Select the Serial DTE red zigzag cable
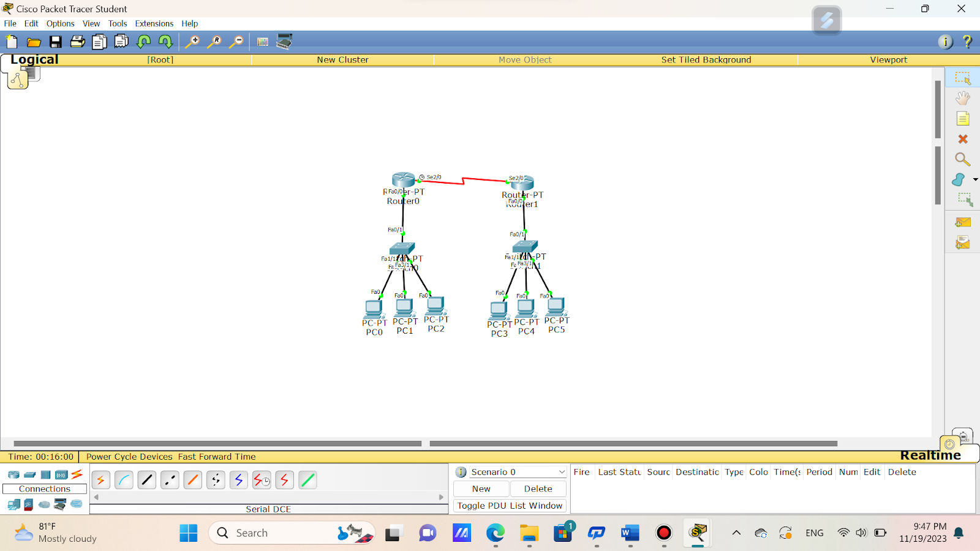This screenshot has height=551, width=980. (x=285, y=480)
